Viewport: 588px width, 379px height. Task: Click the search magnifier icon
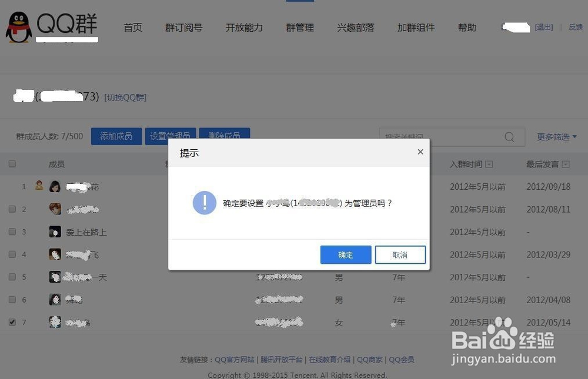(x=509, y=137)
